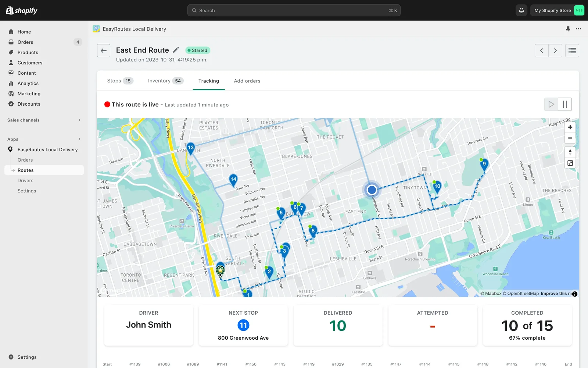Expand Apps chevron

click(79, 139)
